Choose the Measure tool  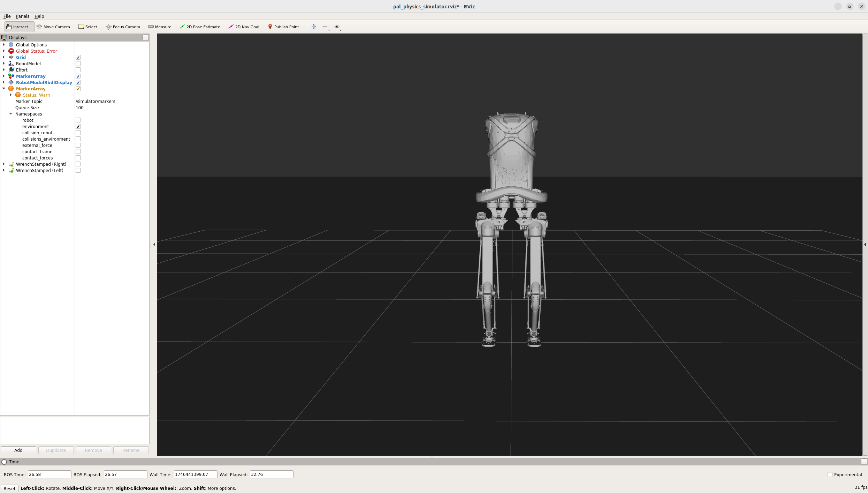160,27
